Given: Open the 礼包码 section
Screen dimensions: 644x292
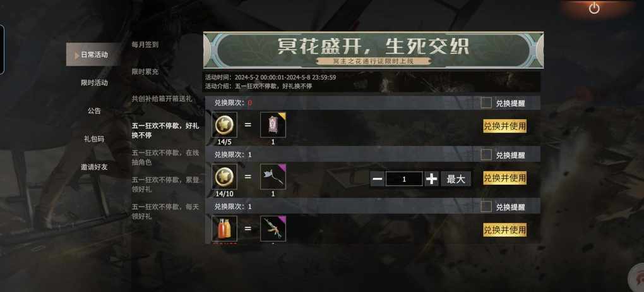Looking at the screenshot, I should click(94, 139).
